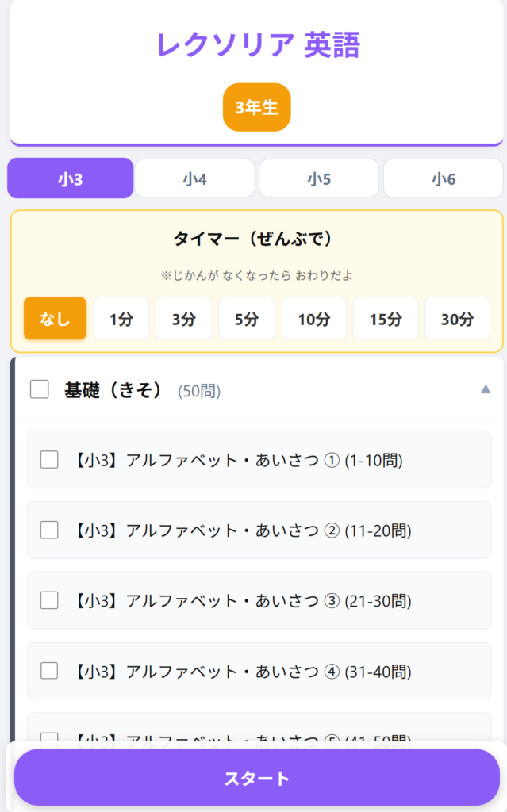Switch to the 小4 grade tab
507x812 pixels.
tap(194, 178)
